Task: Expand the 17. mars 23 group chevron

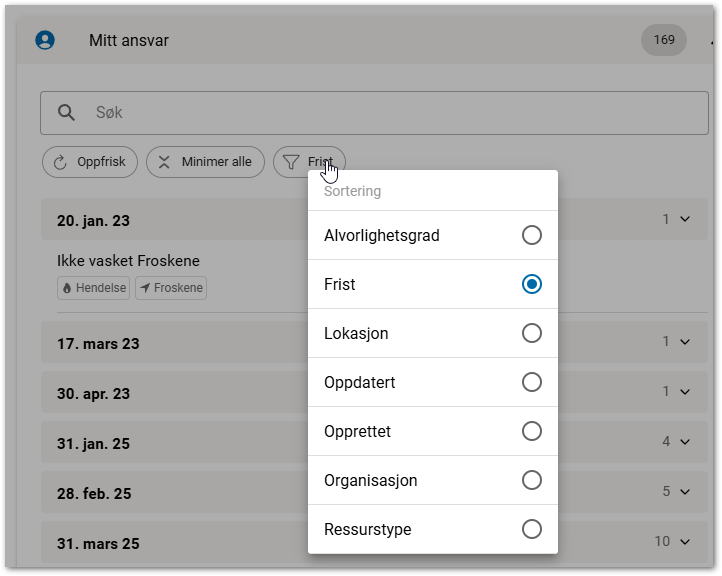Action: point(685,342)
